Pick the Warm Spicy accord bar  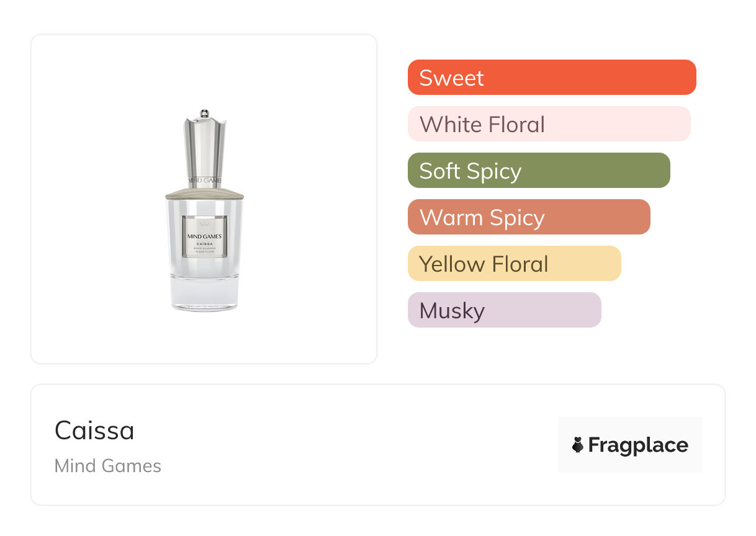pyautogui.click(x=528, y=217)
